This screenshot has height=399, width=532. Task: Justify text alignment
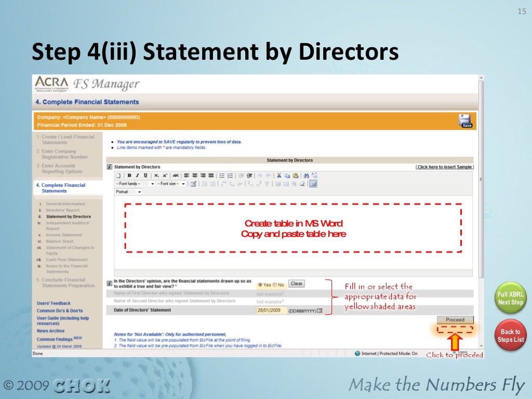click(x=211, y=176)
